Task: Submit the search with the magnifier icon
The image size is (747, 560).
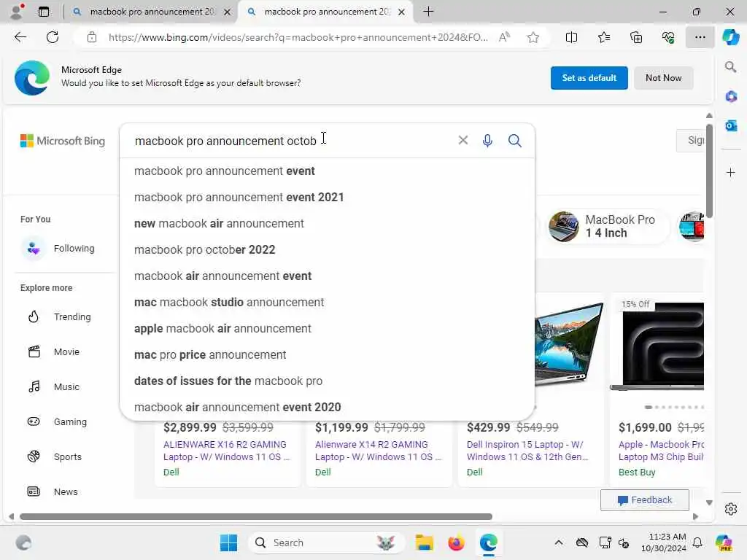Action: coord(514,141)
